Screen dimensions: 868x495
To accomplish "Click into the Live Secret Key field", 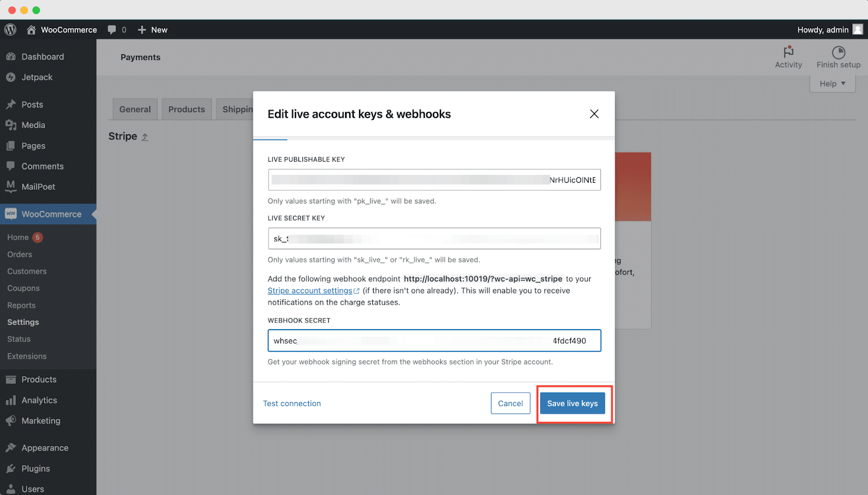I will click(x=434, y=239).
